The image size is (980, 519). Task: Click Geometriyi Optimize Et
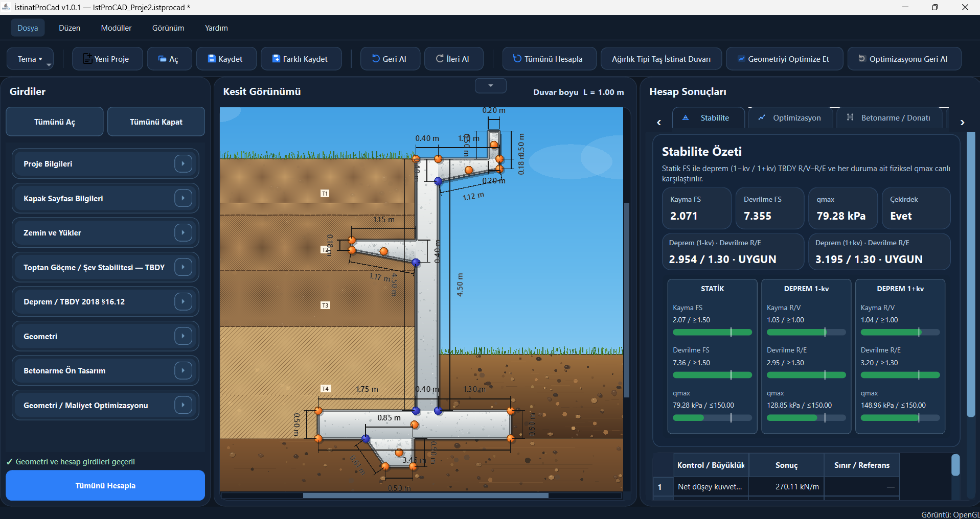(785, 59)
